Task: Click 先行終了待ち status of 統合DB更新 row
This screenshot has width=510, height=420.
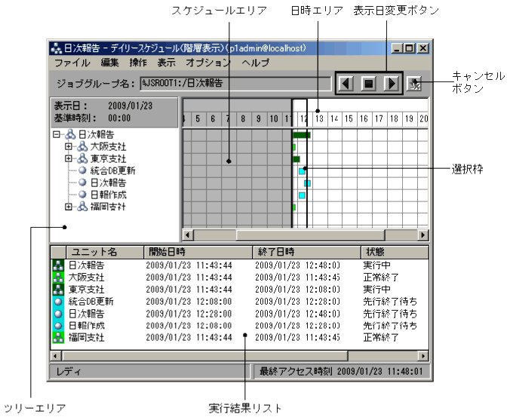Action: [390, 302]
